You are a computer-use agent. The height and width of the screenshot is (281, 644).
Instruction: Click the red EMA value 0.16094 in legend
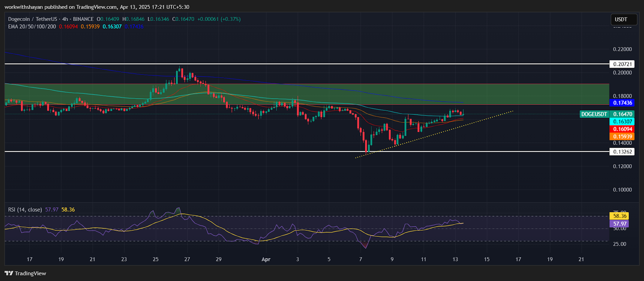(x=68, y=27)
